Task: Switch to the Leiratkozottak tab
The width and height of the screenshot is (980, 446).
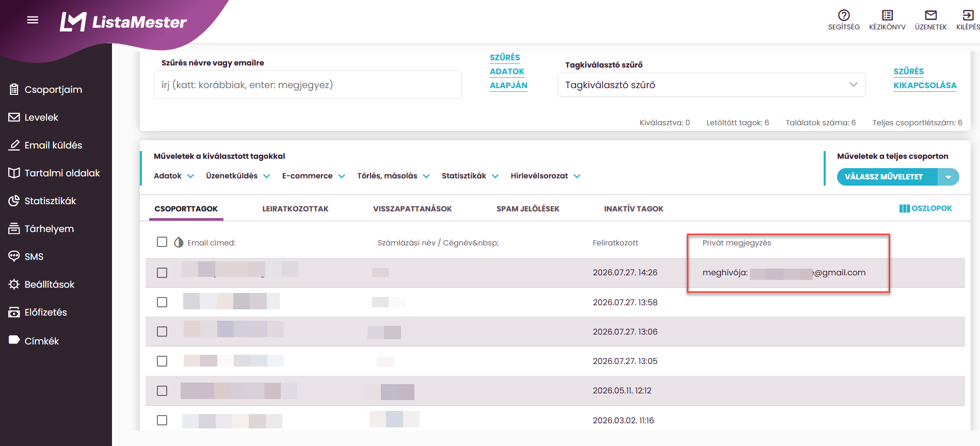Action: click(x=295, y=209)
